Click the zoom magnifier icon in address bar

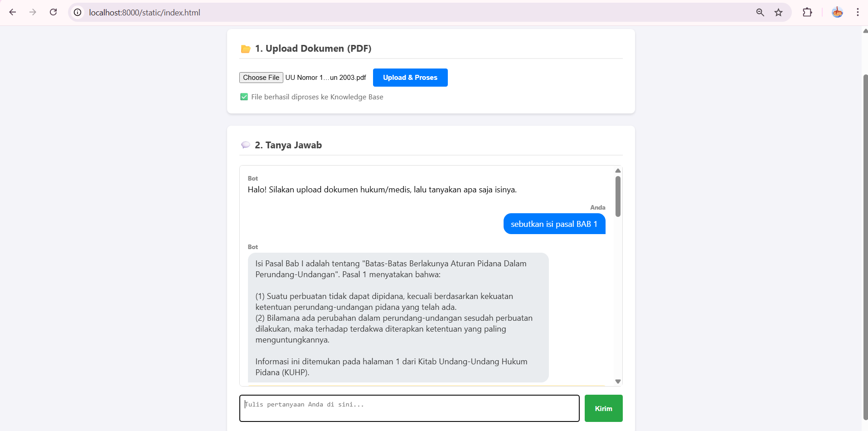point(760,12)
